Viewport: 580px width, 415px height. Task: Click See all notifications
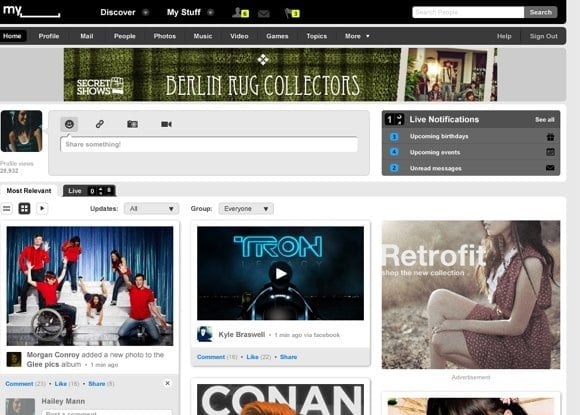click(x=544, y=120)
